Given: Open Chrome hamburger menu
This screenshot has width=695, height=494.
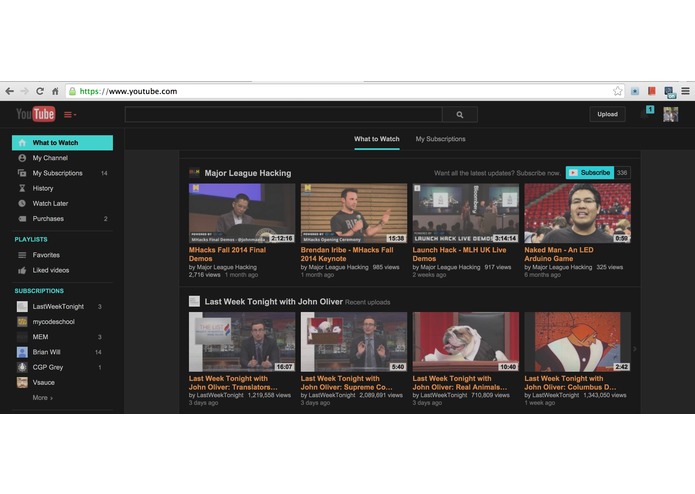Looking at the screenshot, I should click(x=685, y=91).
